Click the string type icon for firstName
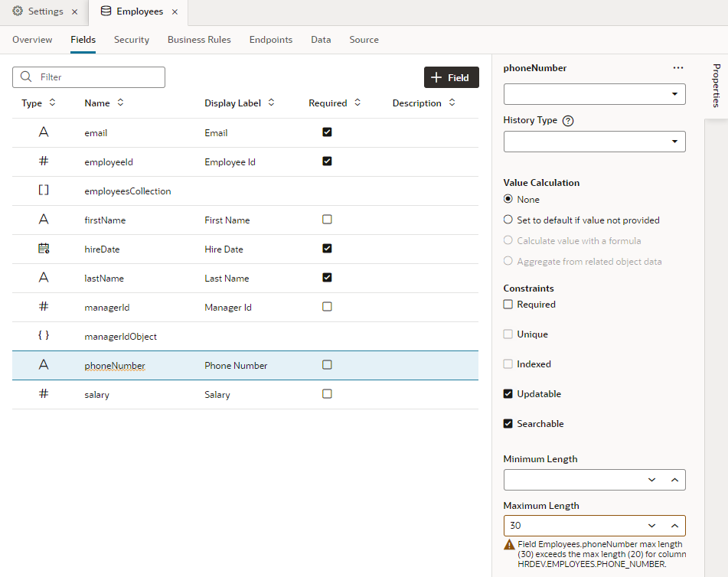728x577 pixels. tap(44, 219)
